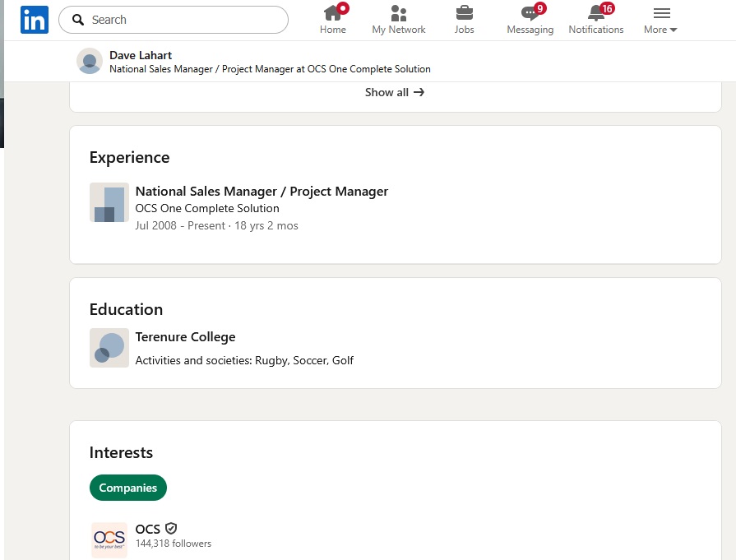Screen dimensions: 736x560
Task: Open My Network page
Action: [399, 20]
